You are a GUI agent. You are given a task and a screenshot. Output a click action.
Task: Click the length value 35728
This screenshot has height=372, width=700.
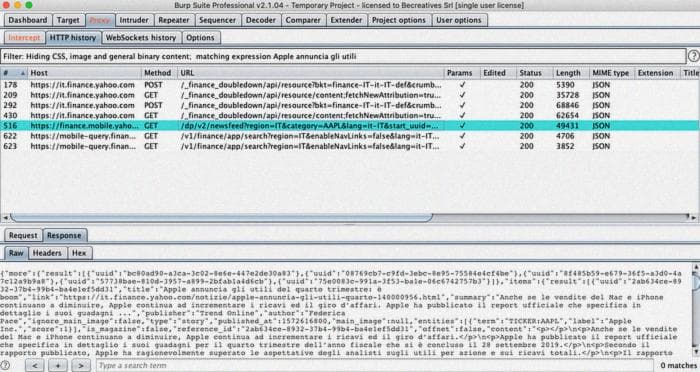pyautogui.click(x=567, y=95)
